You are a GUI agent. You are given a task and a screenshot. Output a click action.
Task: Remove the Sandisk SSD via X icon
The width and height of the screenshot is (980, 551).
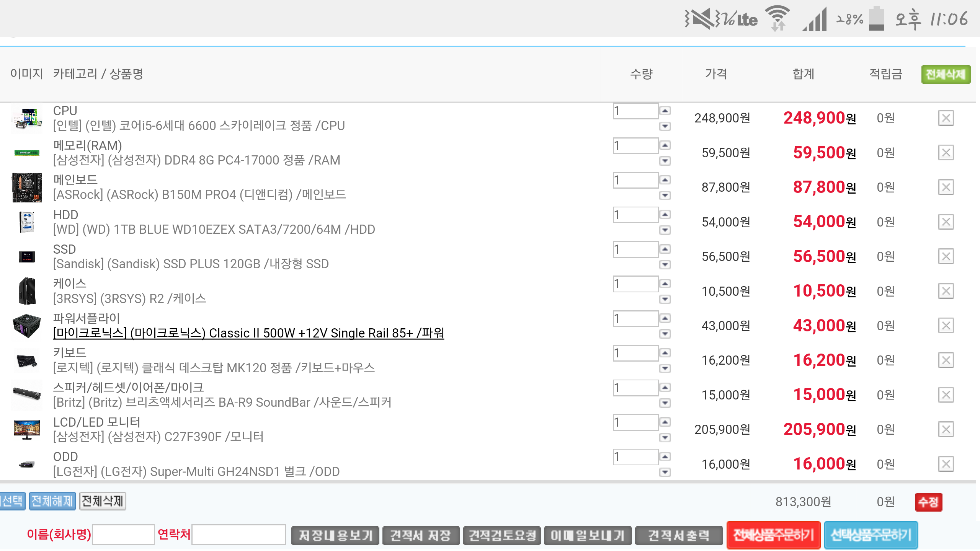pyautogui.click(x=946, y=256)
